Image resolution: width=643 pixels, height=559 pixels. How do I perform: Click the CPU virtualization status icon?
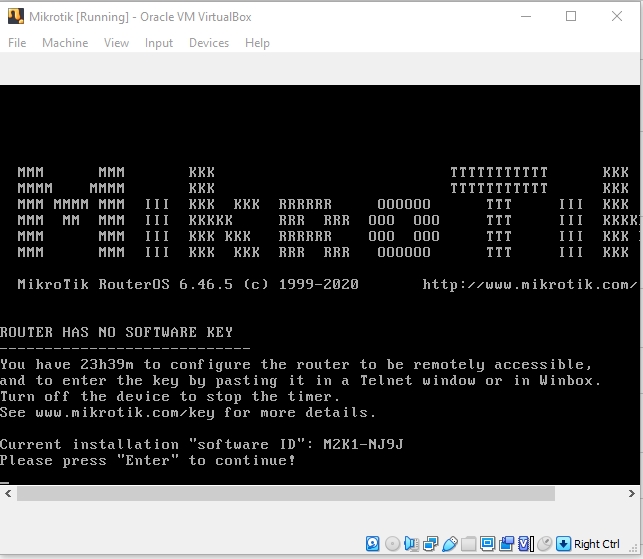[525, 544]
